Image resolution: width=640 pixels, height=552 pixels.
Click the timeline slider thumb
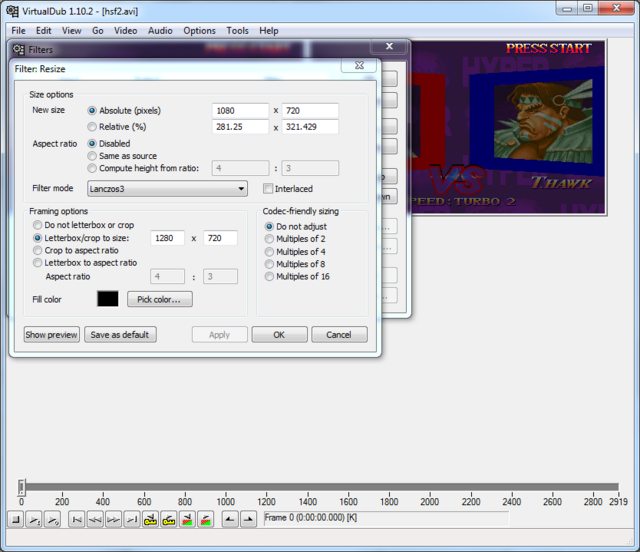pos(22,487)
